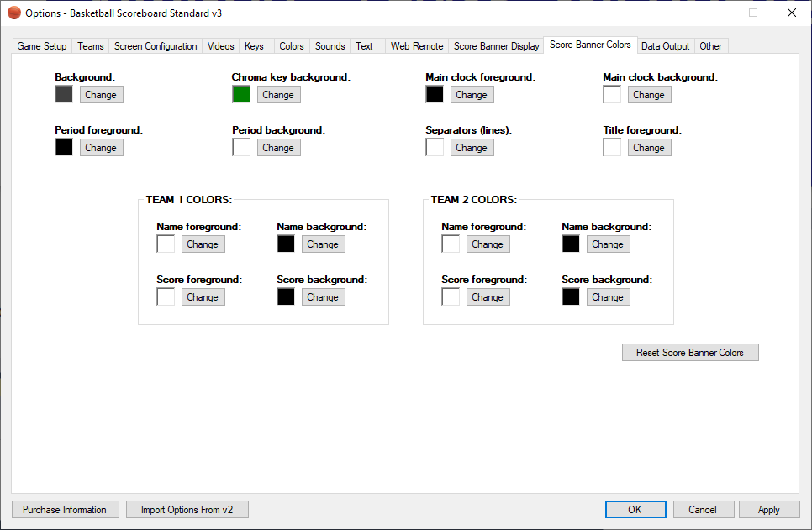Apply the color settings
Screen dimensions: 812x530
(768, 510)
